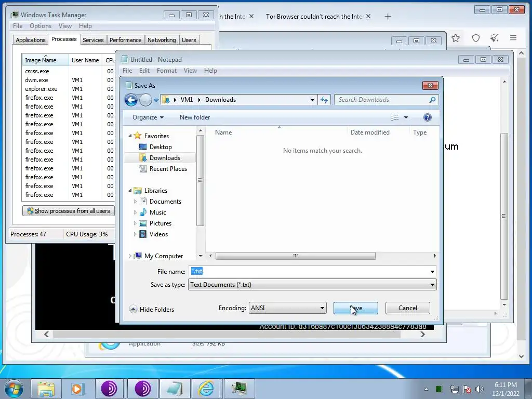The width and height of the screenshot is (532, 399).
Task: Open Internet Explorer from taskbar
Action: (x=206, y=389)
